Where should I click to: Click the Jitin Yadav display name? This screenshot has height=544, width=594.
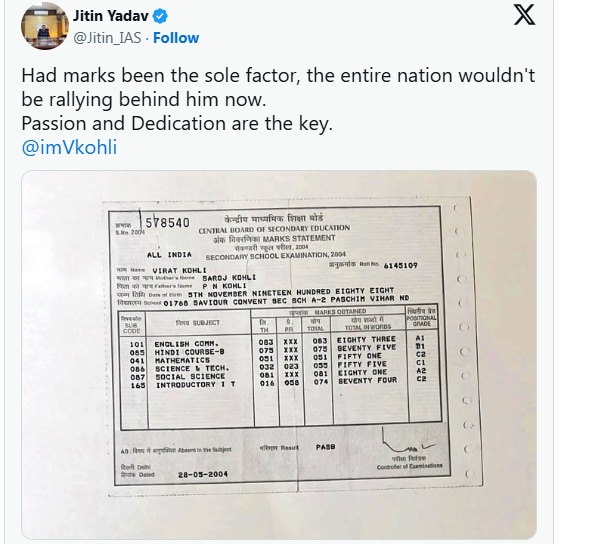(111, 16)
